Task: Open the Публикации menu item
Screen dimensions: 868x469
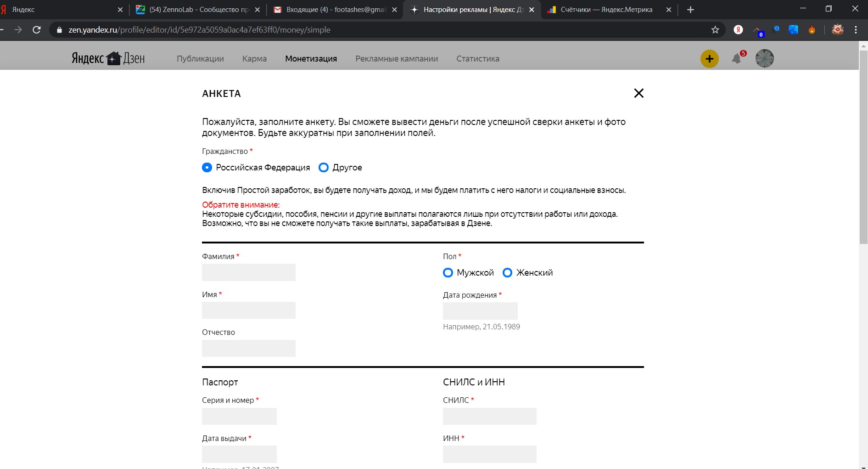Action: click(x=200, y=59)
